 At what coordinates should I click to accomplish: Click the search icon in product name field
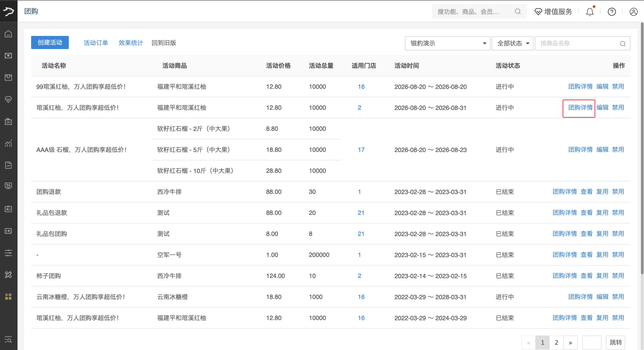click(623, 44)
